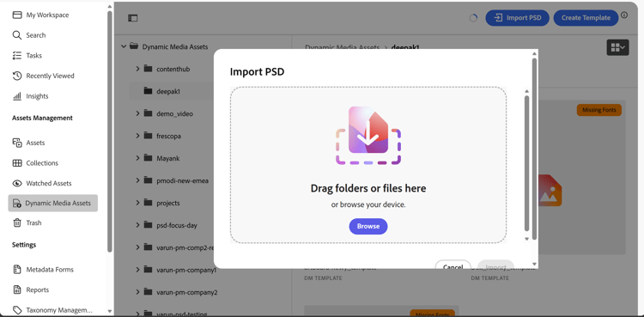Image resolution: width=644 pixels, height=317 pixels.
Task: Click the Mayank folder icon
Action: pos(149,158)
